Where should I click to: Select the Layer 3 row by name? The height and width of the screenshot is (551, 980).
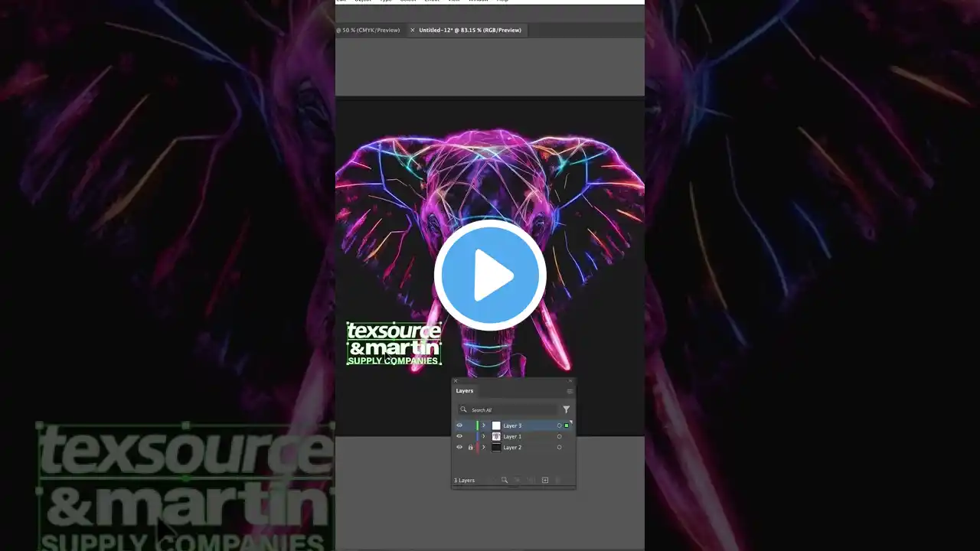[x=512, y=425]
